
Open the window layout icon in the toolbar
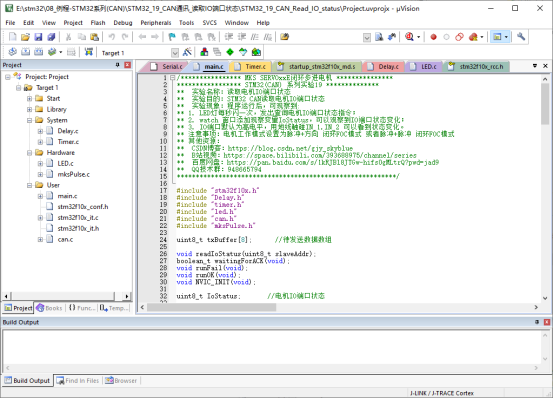click(x=497, y=37)
